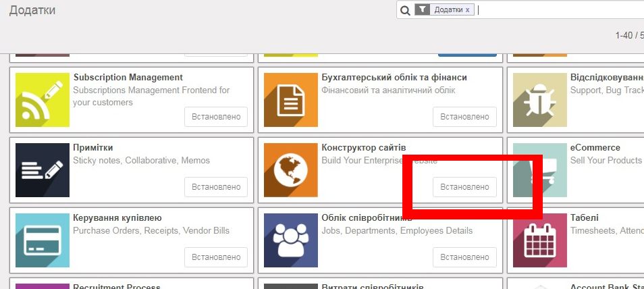Click the credit card icon of Керування купівлею
Viewport: 644px width, 289px height.
[43, 240]
